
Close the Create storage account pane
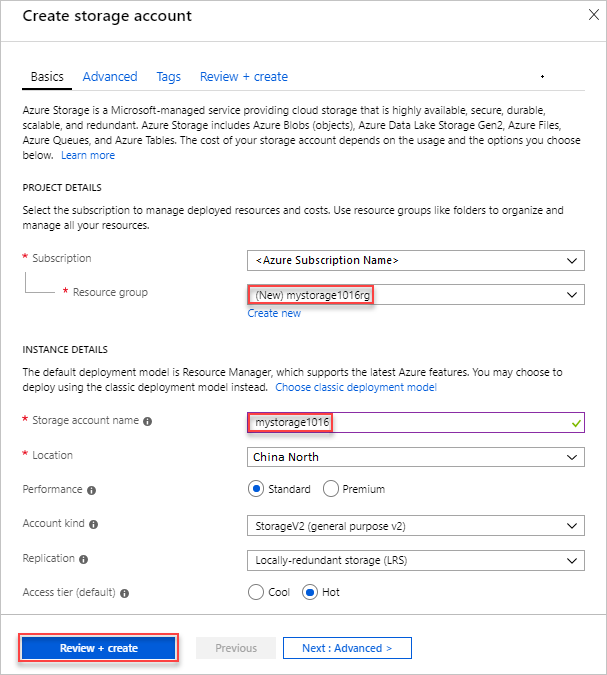pyautogui.click(x=585, y=16)
